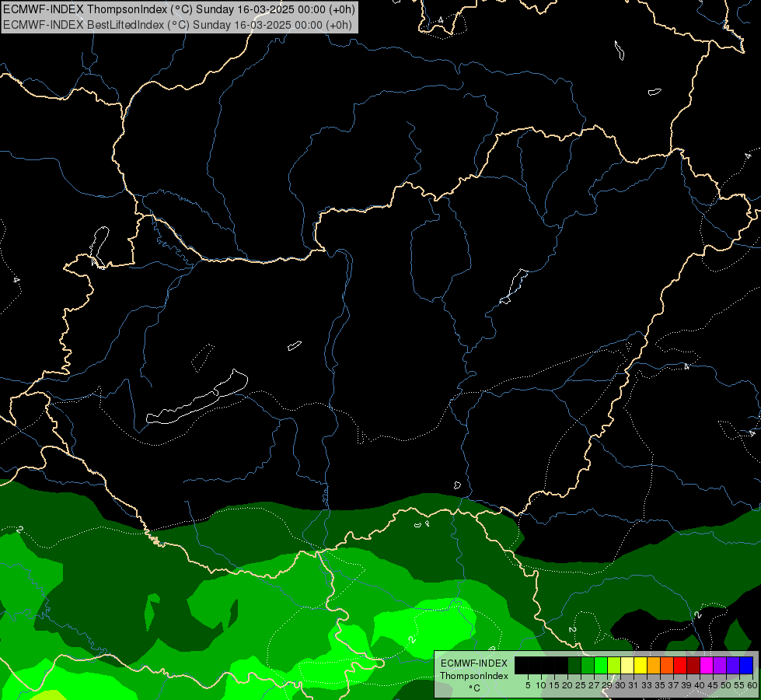Click the dark green 20–25 legend swatch
761x700 pixels.
tap(574, 666)
